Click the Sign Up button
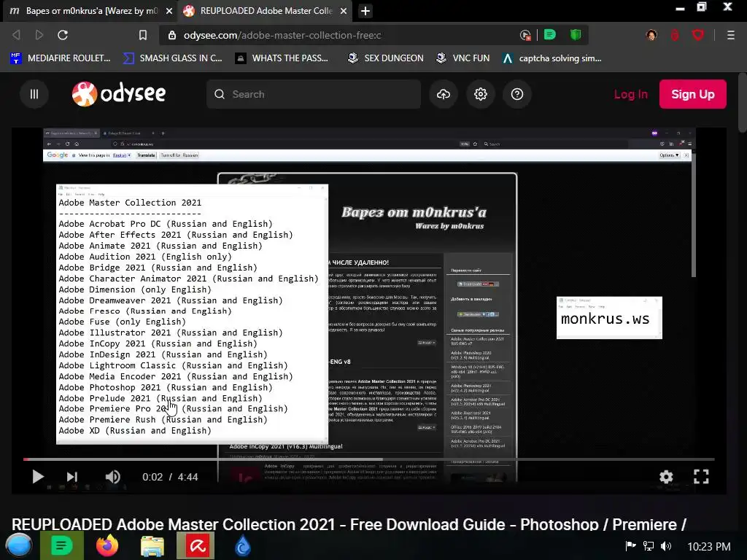Image resolution: width=747 pixels, height=560 pixels. coord(693,94)
